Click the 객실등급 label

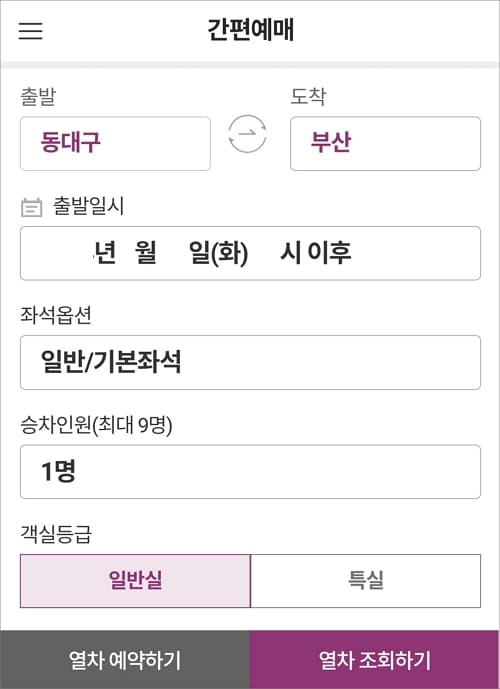coord(56,534)
